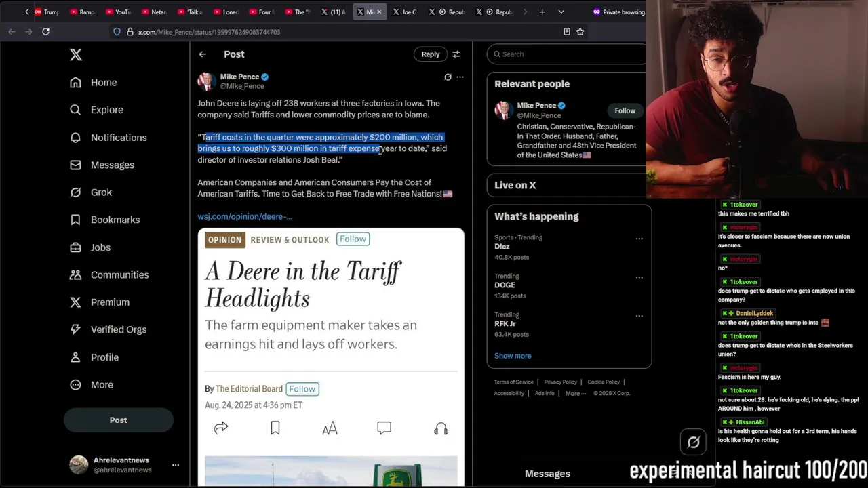Click Show more under What's happening

click(x=513, y=356)
